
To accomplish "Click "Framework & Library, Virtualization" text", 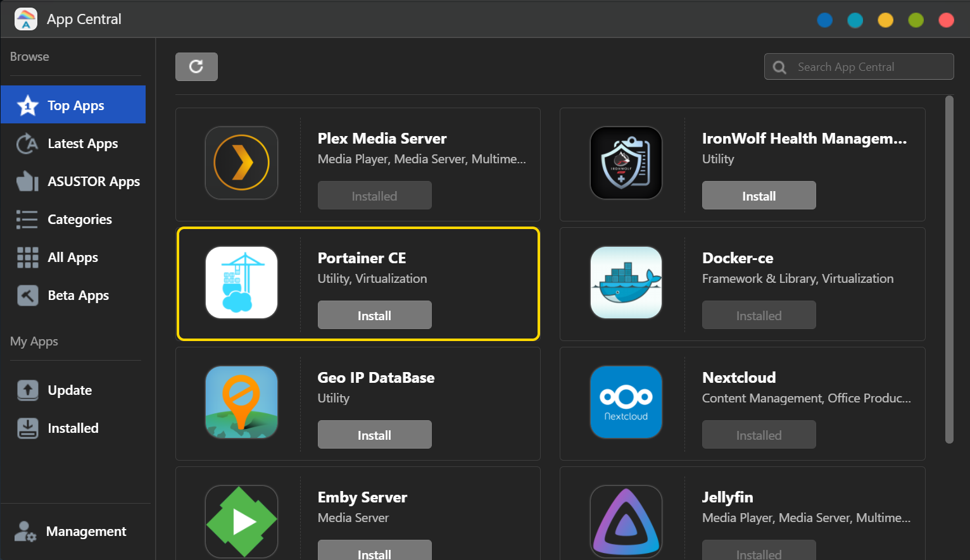I will coord(798,278).
